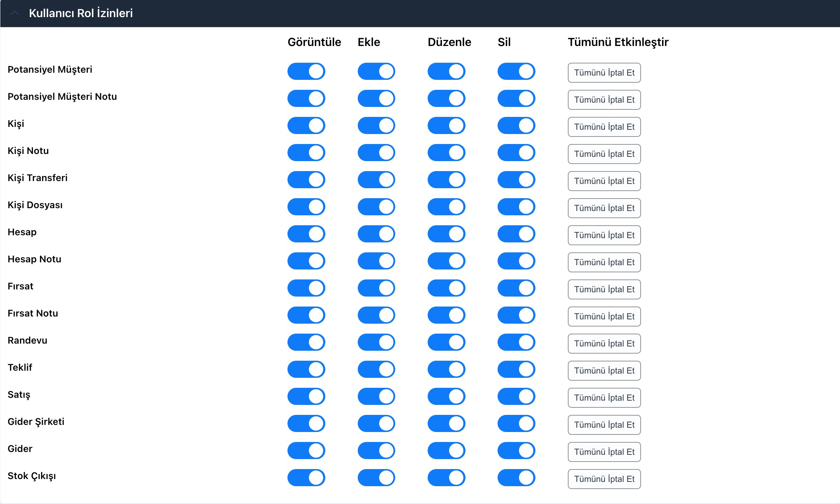Collapse the Kullanıcı Rol İzinleri panel chevron
The image size is (840, 504).
pyautogui.click(x=15, y=13)
